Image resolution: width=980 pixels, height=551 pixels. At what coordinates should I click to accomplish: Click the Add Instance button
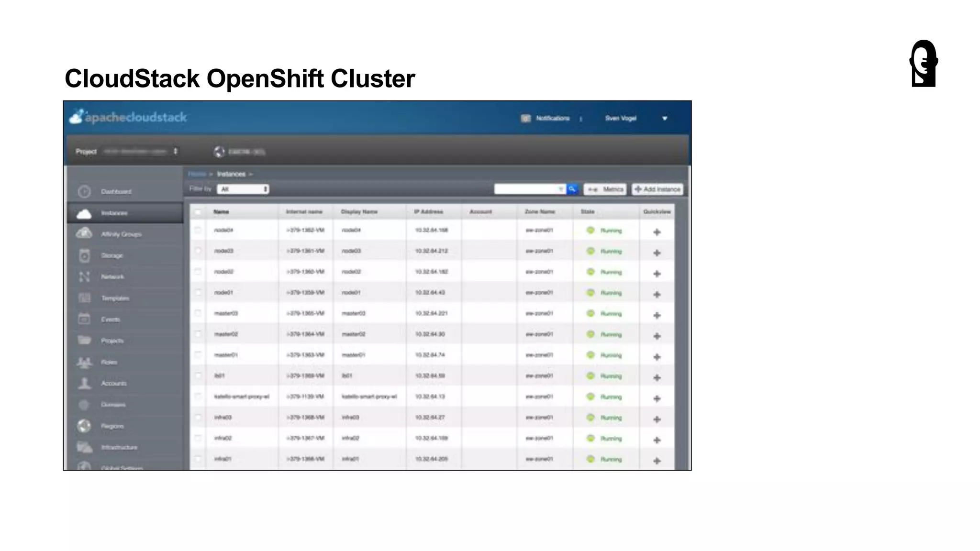(x=657, y=189)
